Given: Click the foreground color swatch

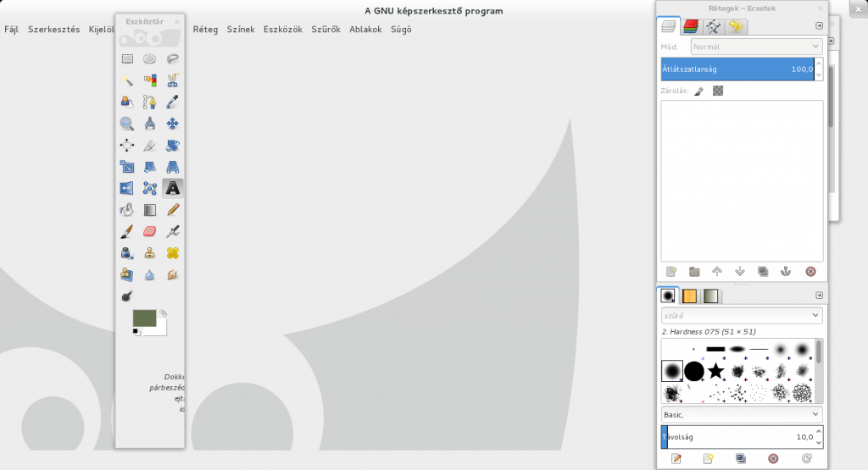Looking at the screenshot, I should (x=144, y=318).
